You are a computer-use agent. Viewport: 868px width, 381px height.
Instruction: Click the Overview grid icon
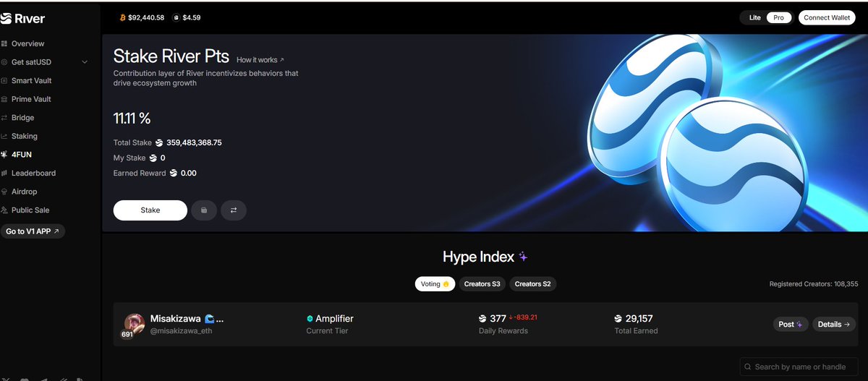point(4,44)
